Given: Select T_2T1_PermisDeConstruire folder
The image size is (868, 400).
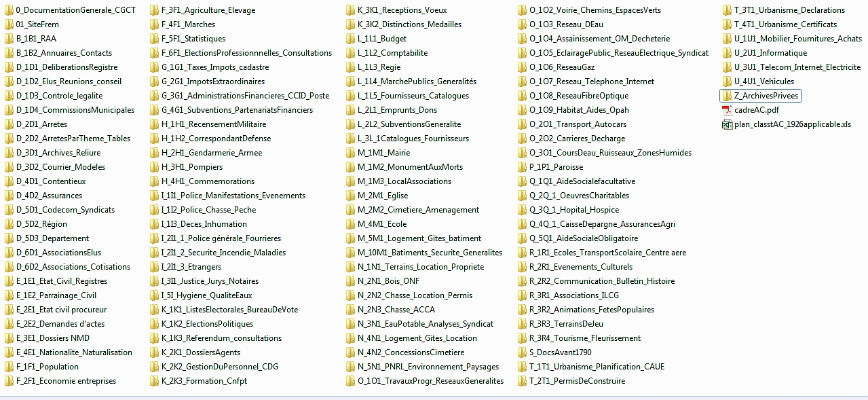Looking at the screenshot, I should 577,381.
